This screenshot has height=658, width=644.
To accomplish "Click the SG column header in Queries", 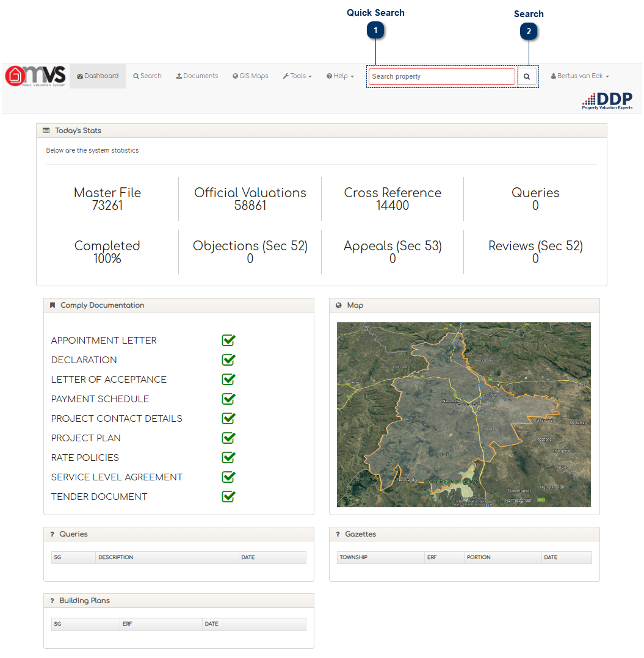I will [73, 557].
